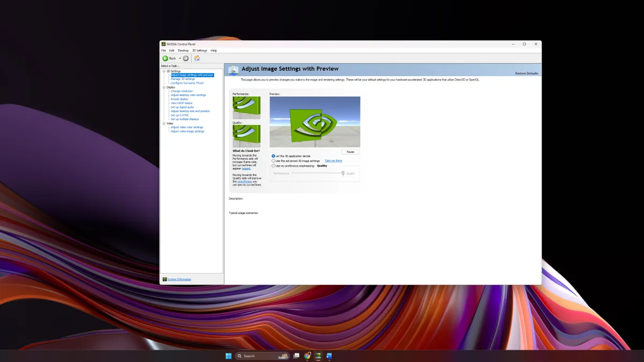Open the System Information link
The width and height of the screenshot is (644, 362).
[x=179, y=279]
